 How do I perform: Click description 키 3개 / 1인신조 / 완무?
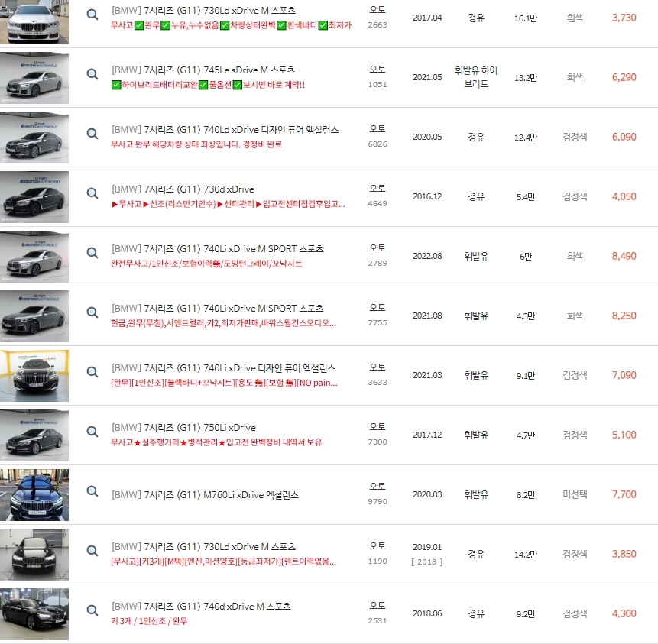click(x=149, y=621)
